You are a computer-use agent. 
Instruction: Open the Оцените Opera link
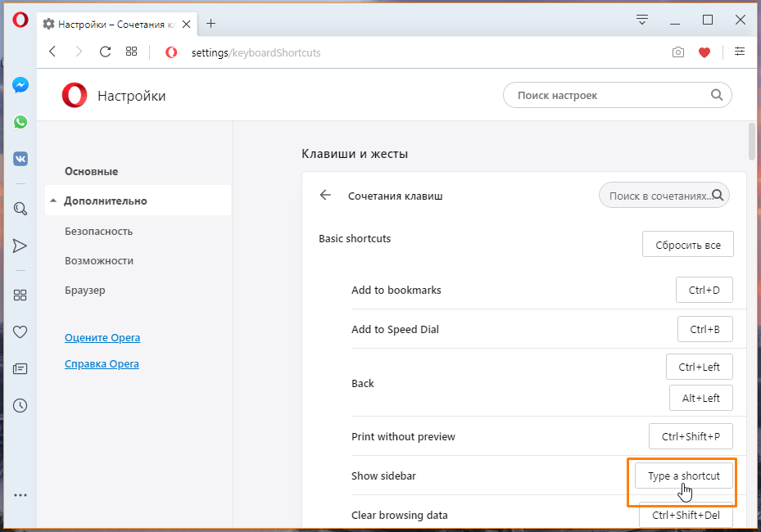(x=102, y=337)
